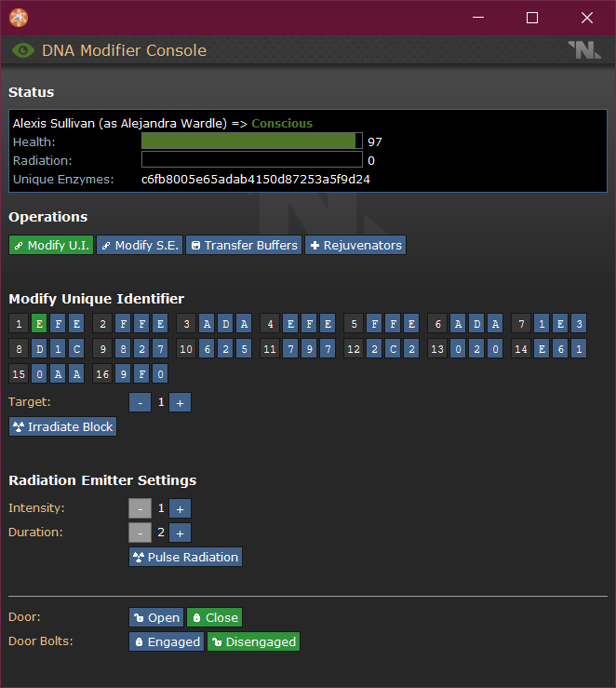Select the middle F cell in block 4

[309, 324]
